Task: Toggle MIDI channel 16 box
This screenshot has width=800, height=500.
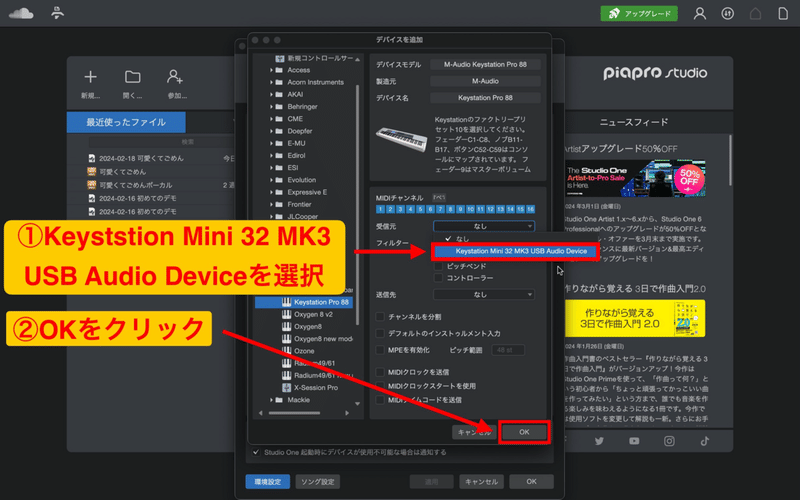Action: tap(531, 209)
